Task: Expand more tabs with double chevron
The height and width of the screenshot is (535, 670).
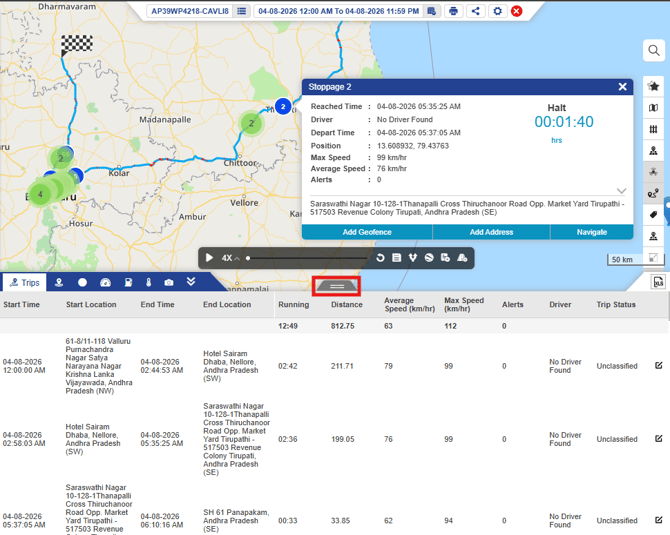Action: coord(191,281)
